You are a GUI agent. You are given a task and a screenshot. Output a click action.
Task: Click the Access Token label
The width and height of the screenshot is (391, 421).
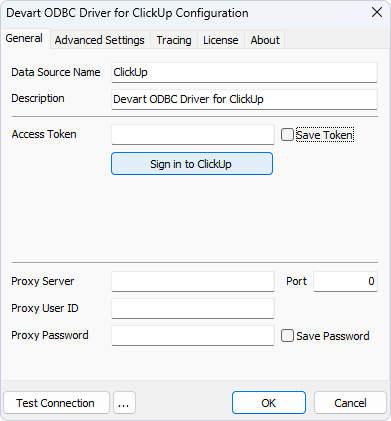tap(44, 134)
